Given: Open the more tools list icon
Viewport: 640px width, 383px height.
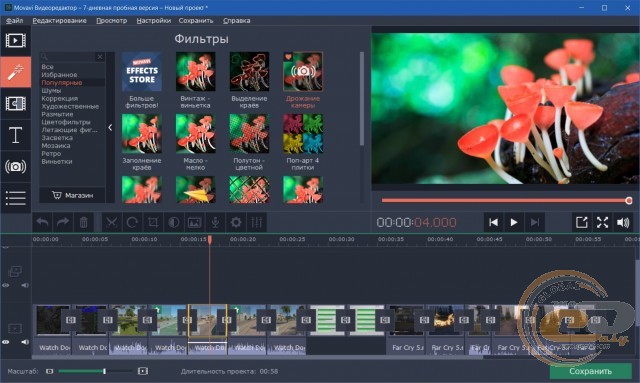Looking at the screenshot, I should tap(16, 198).
